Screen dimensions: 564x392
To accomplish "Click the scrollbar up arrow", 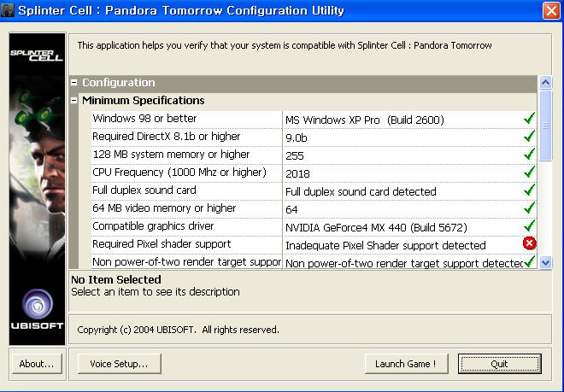I will coord(546,83).
